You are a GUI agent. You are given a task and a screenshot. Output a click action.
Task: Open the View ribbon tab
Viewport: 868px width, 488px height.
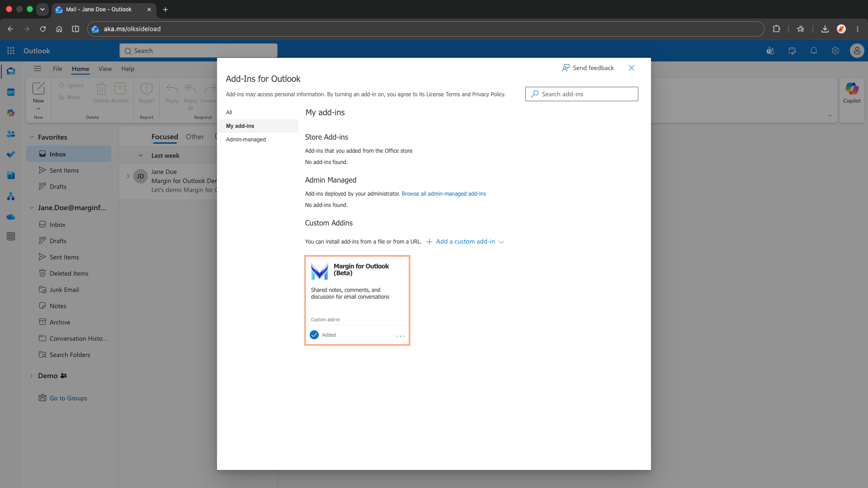click(x=105, y=69)
